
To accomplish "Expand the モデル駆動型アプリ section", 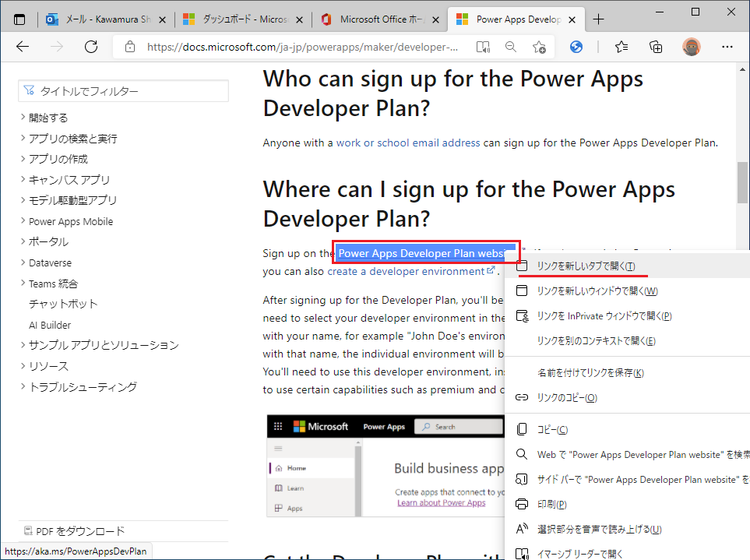I will [x=69, y=200].
